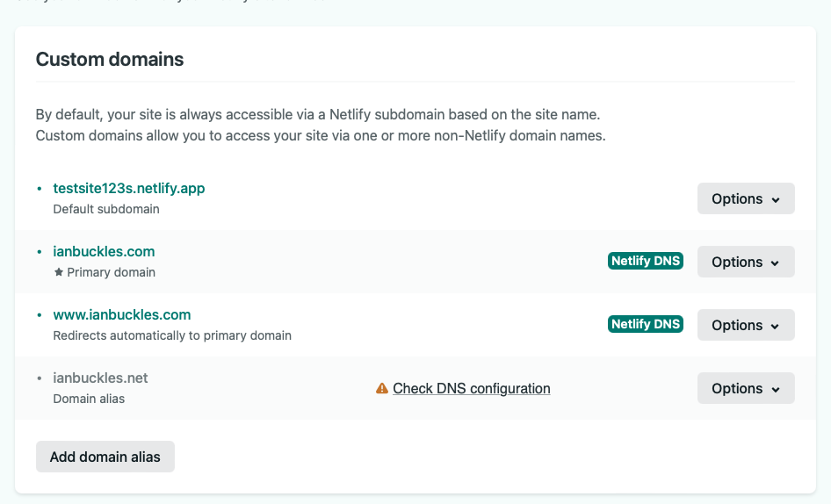Visit the ianbuckles.com primary domain link
Image resolution: width=831 pixels, height=504 pixels.
click(x=104, y=251)
